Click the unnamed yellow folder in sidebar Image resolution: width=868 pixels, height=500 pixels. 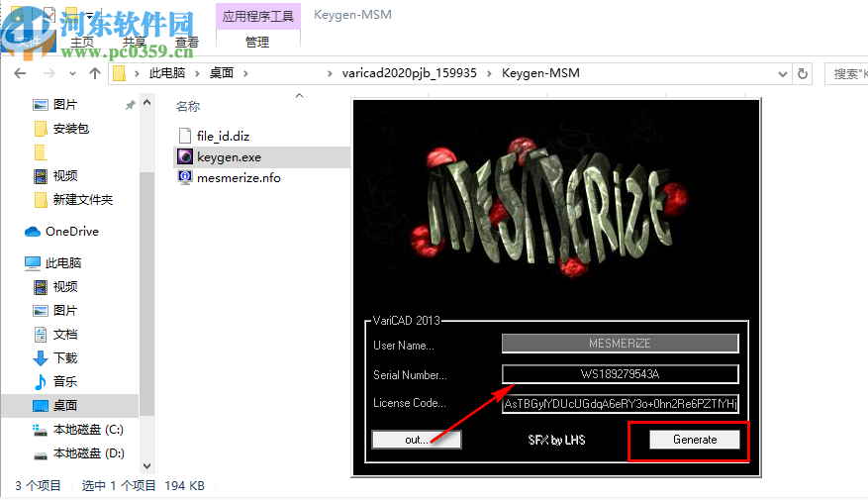[x=41, y=152]
